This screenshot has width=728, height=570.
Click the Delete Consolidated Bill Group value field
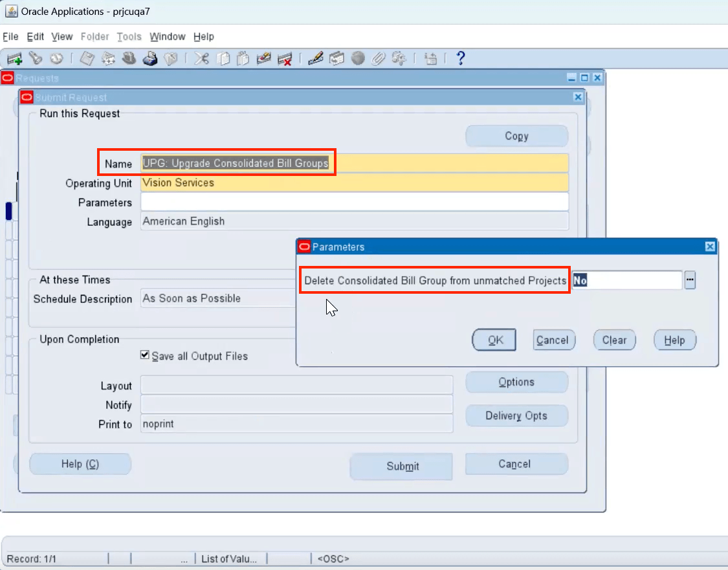627,280
